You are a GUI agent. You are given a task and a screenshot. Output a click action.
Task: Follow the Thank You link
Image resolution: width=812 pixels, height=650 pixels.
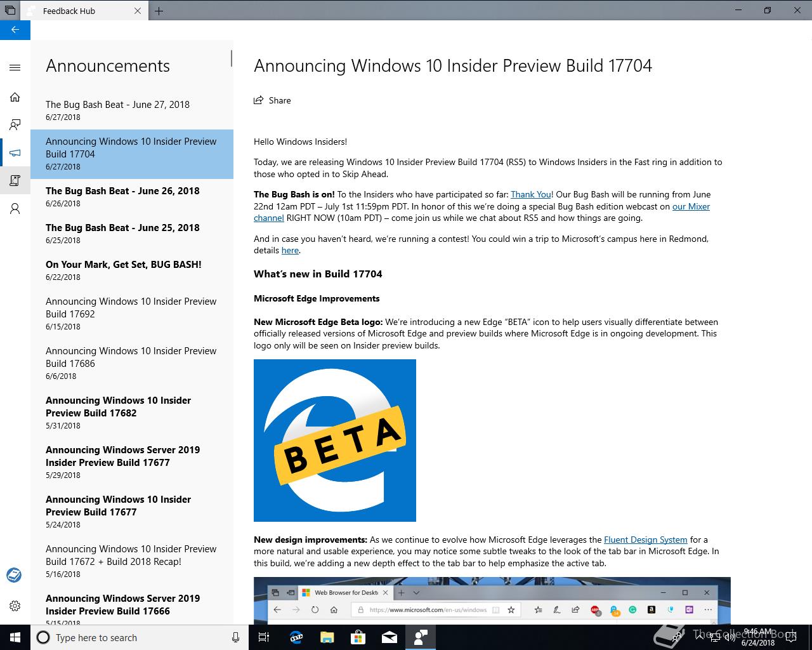point(531,194)
